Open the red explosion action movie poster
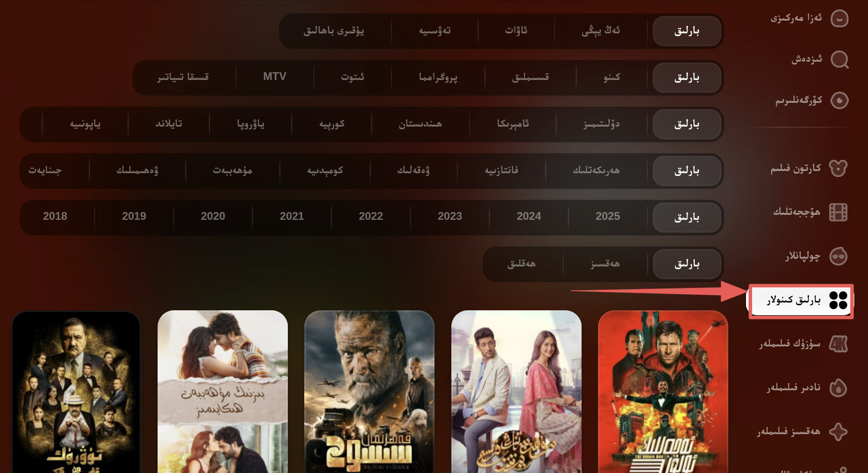This screenshot has height=473, width=868. coord(663,392)
